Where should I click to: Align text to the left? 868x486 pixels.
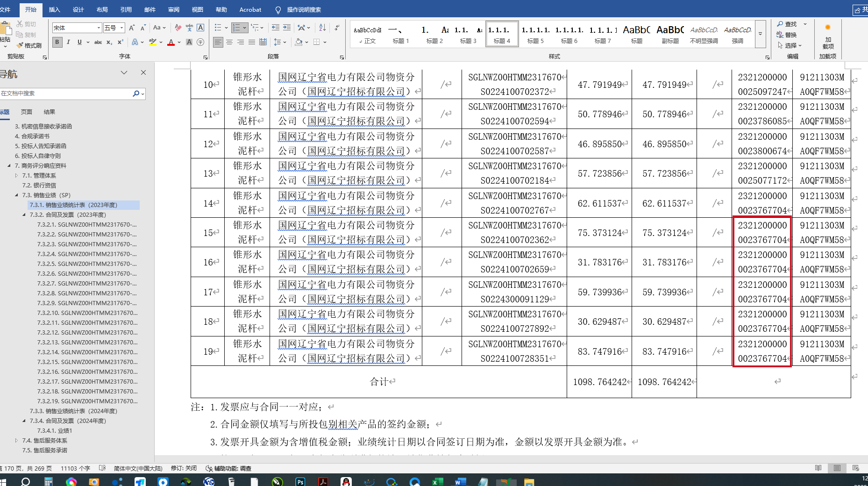pos(218,42)
